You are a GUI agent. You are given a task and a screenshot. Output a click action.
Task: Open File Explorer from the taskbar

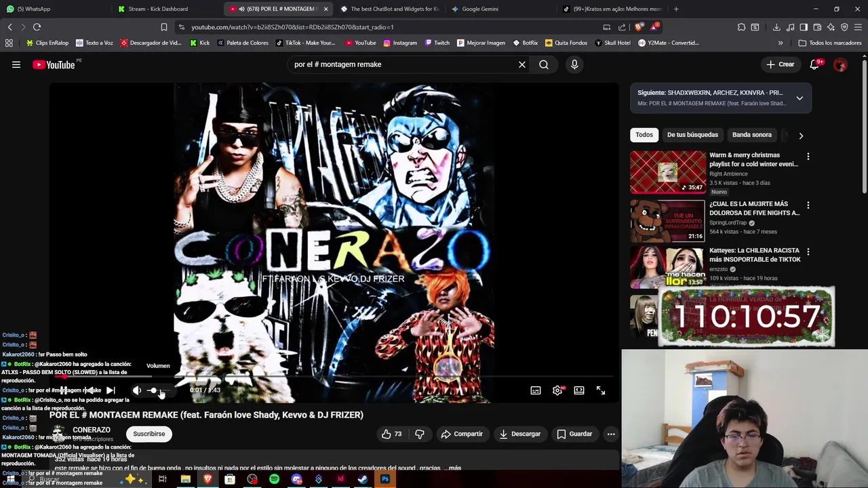point(185,479)
